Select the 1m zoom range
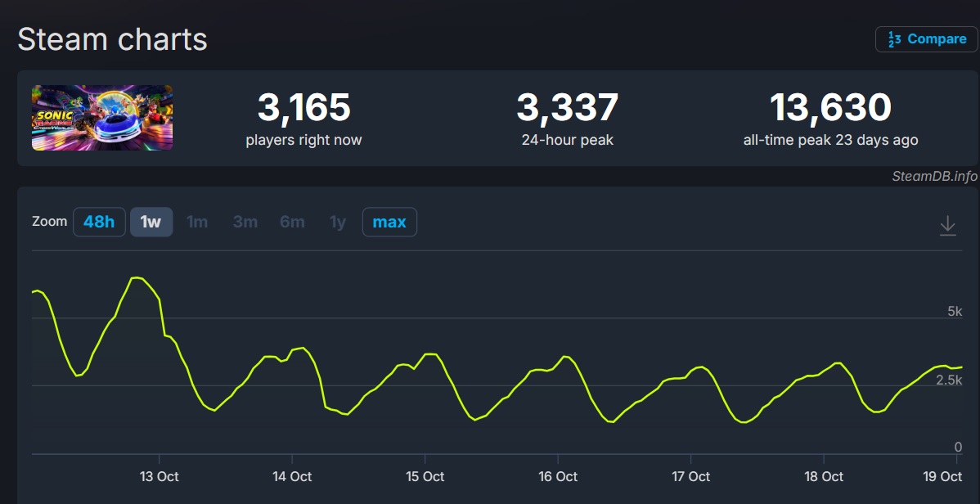Screen dimensions: 980x504 (197, 222)
